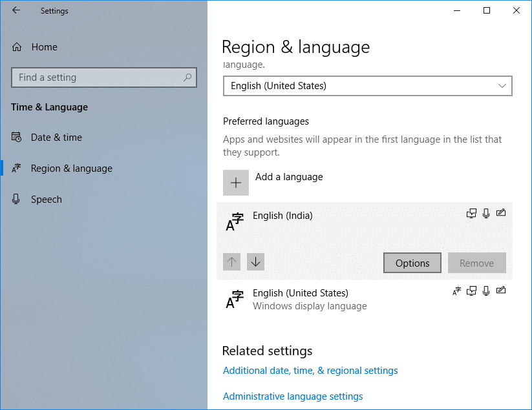
Task: Click the Region & language translate icon
Action: [16, 168]
